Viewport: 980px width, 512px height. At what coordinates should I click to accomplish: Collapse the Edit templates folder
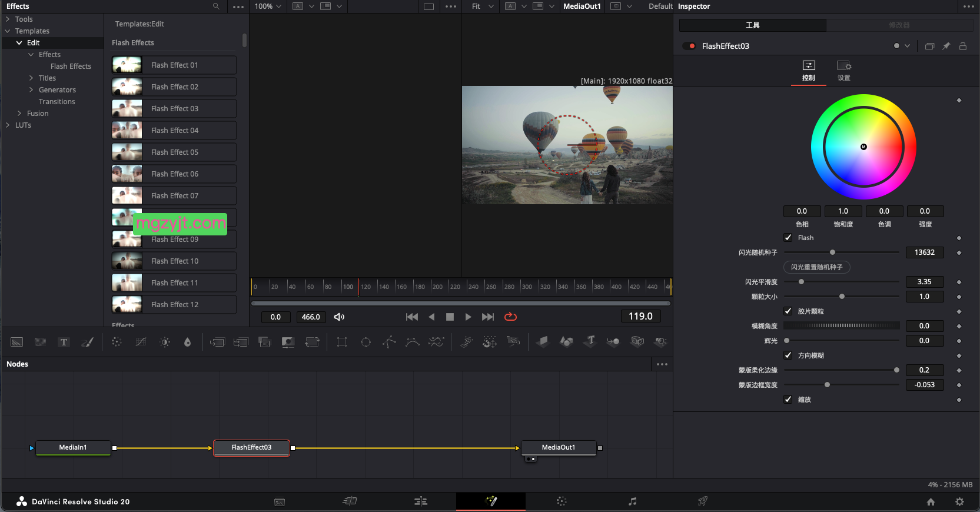tap(19, 43)
